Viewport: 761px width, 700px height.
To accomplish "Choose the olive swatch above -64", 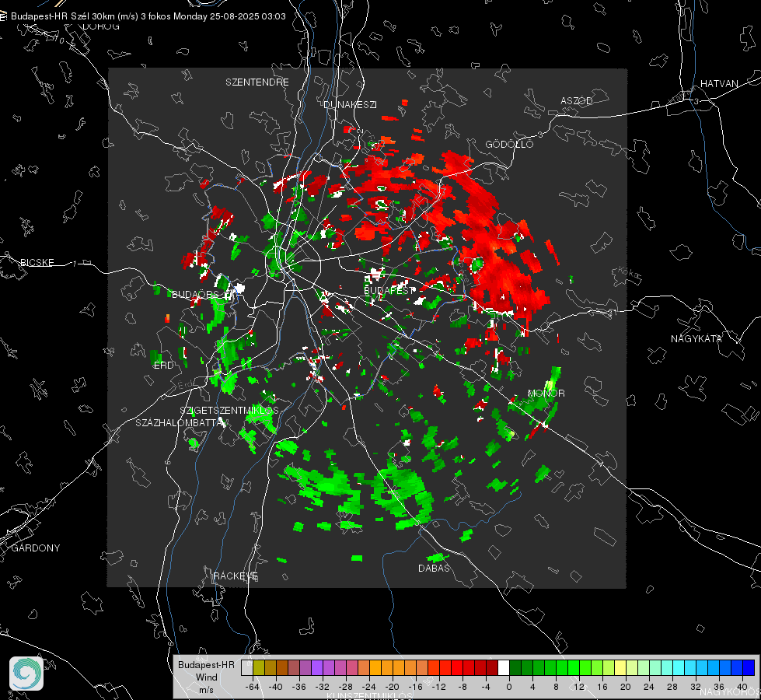I will click(259, 667).
